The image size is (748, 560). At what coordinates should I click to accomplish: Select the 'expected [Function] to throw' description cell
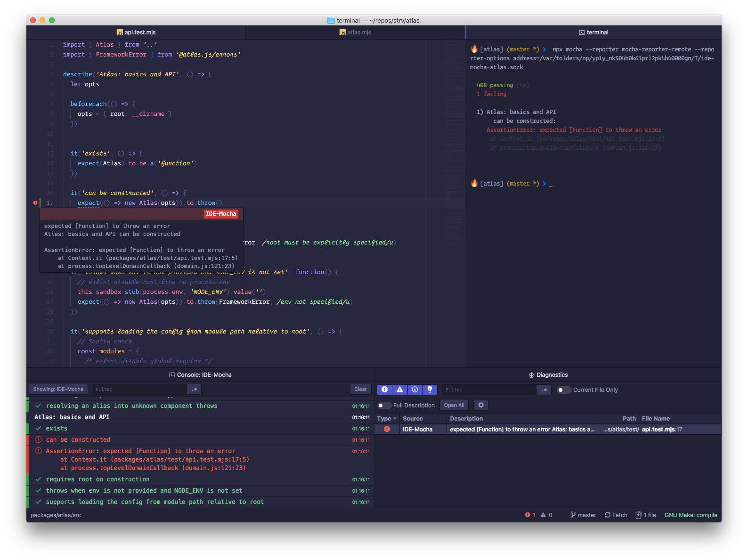click(522, 430)
